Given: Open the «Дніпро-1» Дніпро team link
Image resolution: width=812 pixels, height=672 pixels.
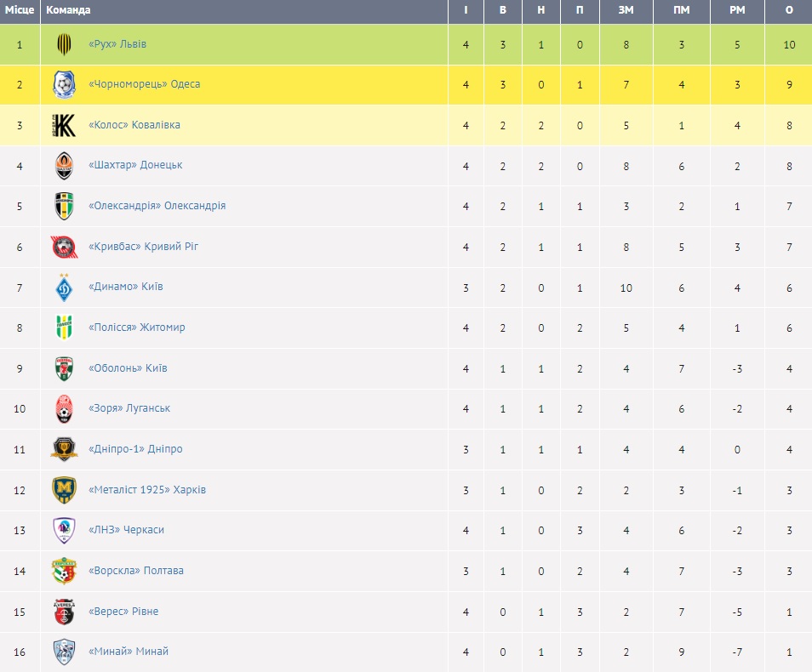Looking at the screenshot, I should [135, 449].
